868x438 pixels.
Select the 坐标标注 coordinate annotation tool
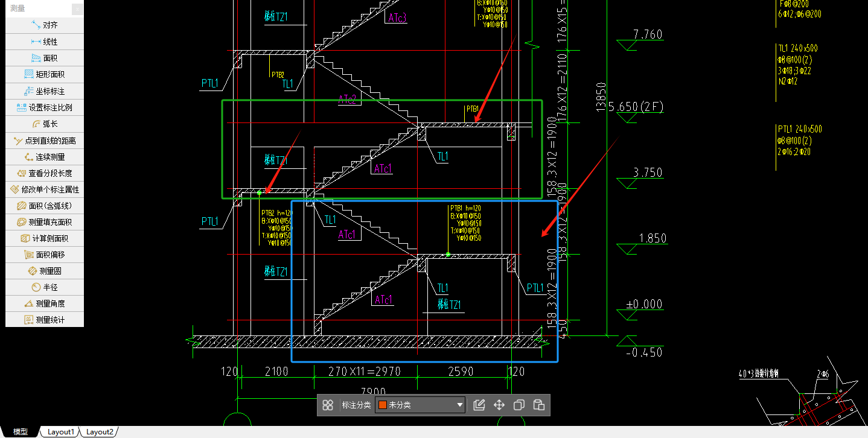(x=45, y=91)
